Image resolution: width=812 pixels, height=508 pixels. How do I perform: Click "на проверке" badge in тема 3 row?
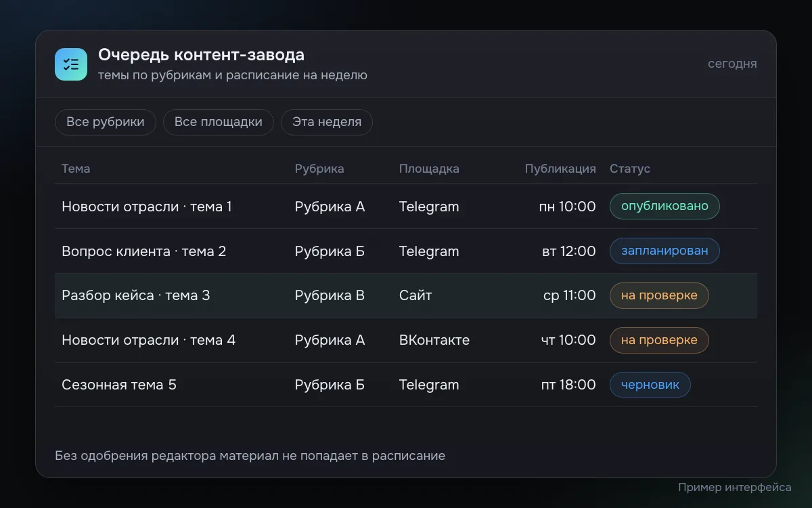(x=659, y=295)
